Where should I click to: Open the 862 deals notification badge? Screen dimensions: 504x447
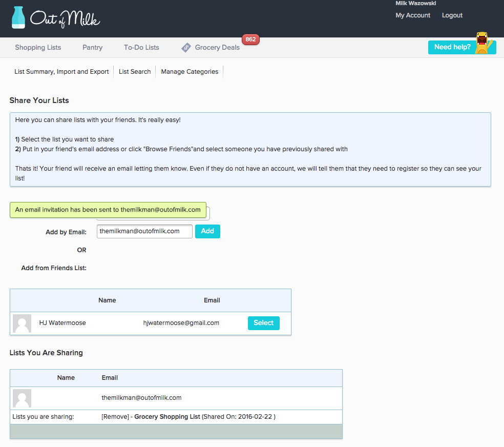[x=250, y=39]
